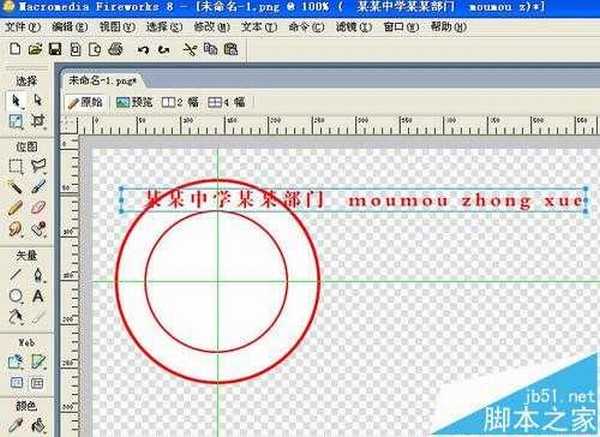Image resolution: width=600 pixels, height=437 pixels.
Task: Click the Undo arrow in toolbar
Action: [143, 48]
